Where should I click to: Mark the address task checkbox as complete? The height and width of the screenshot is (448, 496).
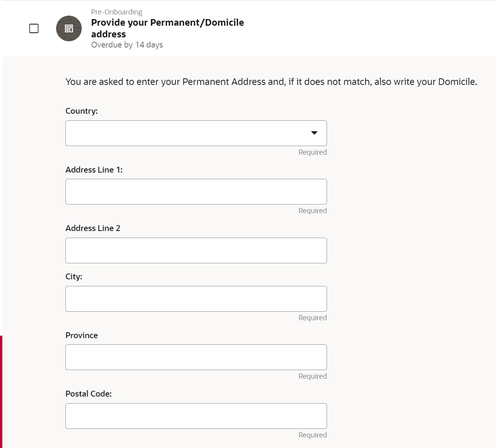click(34, 28)
